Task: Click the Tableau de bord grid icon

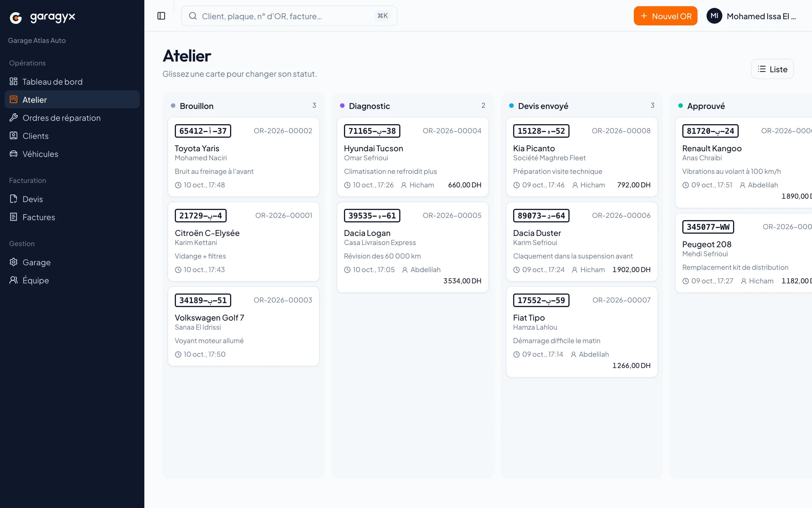Action: pos(14,81)
